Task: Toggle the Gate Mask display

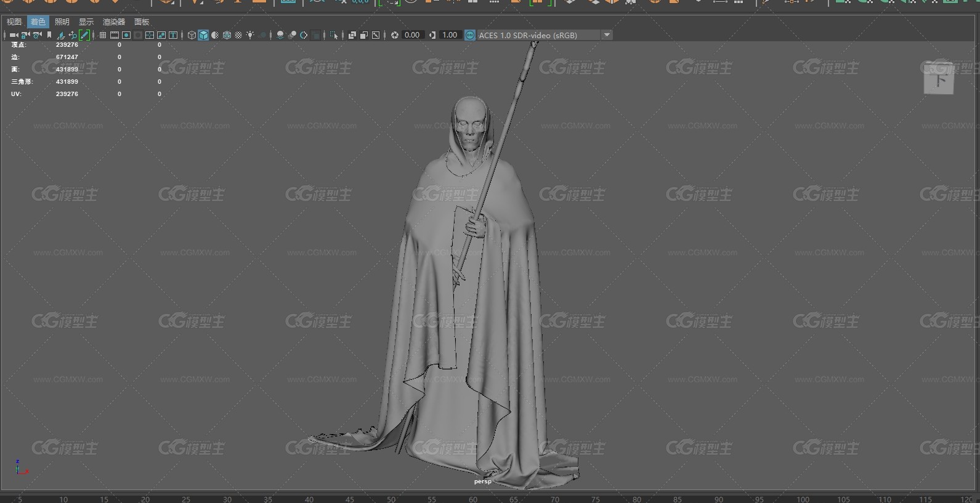Action: point(138,35)
